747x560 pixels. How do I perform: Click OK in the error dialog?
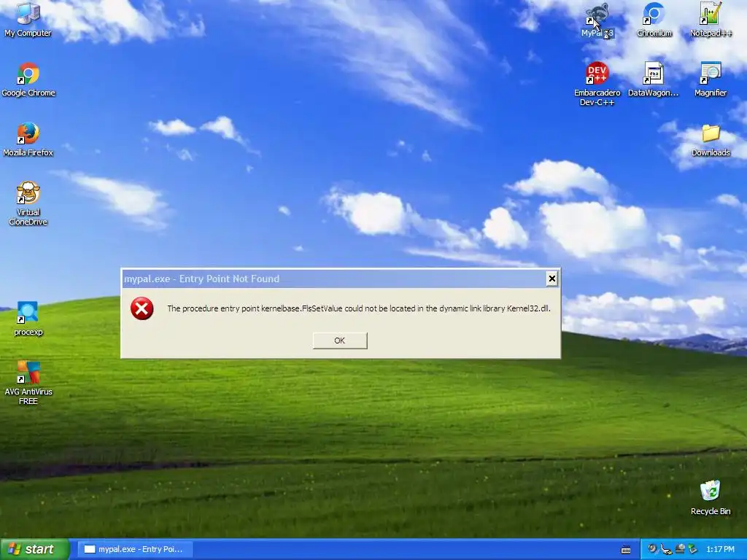340,341
